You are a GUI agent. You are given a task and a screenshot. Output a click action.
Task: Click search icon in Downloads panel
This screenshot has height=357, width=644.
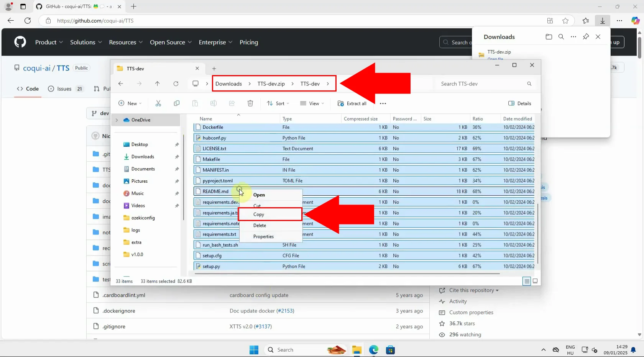(561, 37)
